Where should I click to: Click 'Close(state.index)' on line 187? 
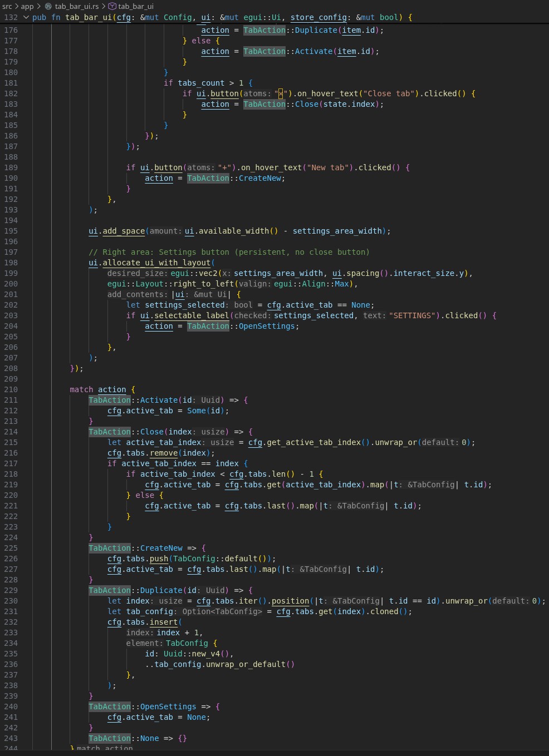click(337, 104)
